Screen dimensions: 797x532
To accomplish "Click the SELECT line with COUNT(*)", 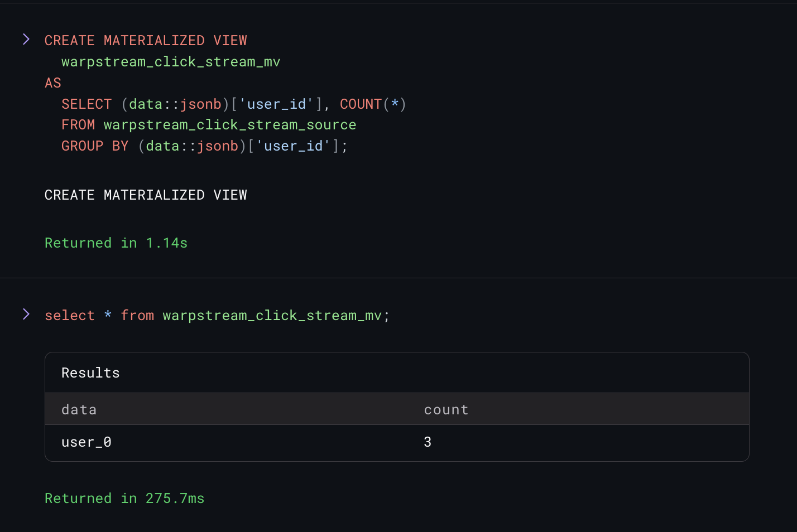I will coord(234,104).
